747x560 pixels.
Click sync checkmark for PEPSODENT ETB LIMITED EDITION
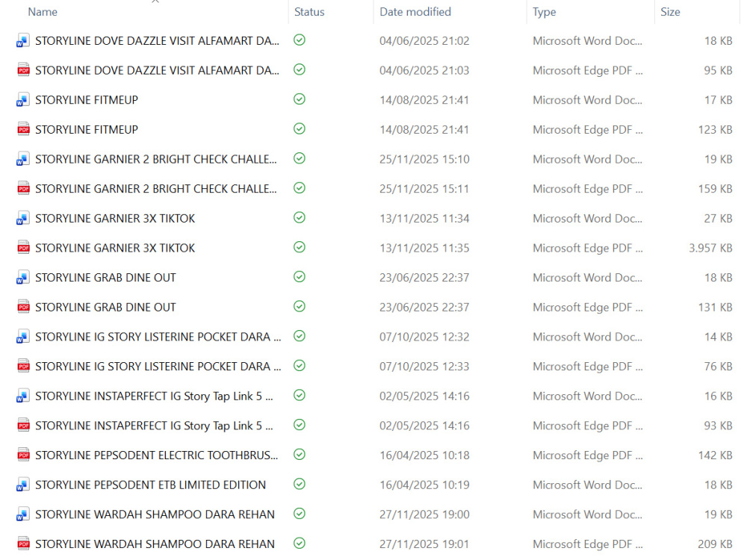coord(300,485)
